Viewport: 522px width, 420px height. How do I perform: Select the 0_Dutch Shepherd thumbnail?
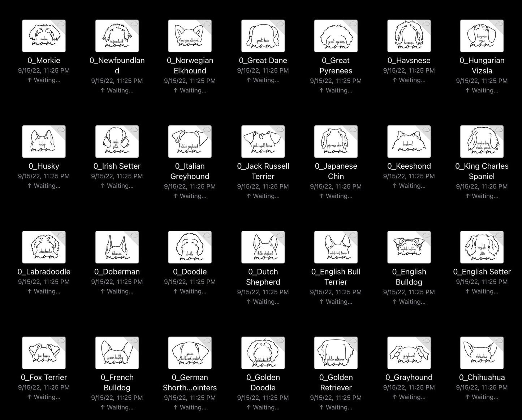tap(263, 247)
